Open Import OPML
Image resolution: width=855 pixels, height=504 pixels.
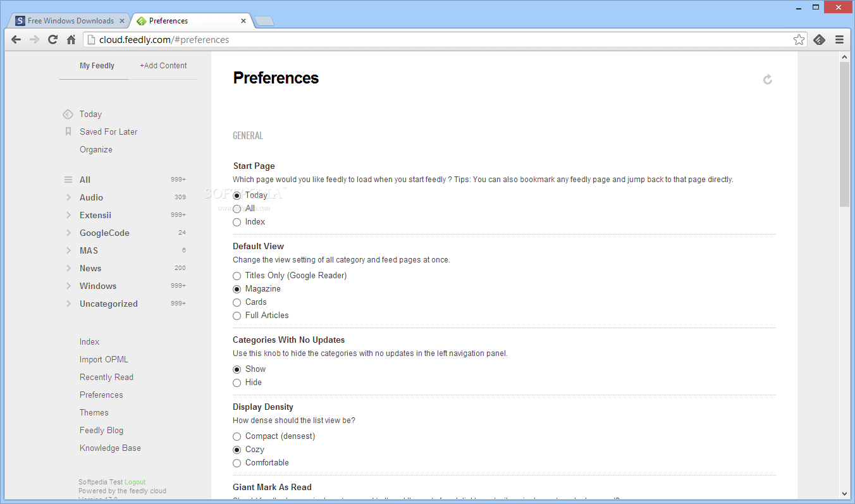[x=104, y=359]
